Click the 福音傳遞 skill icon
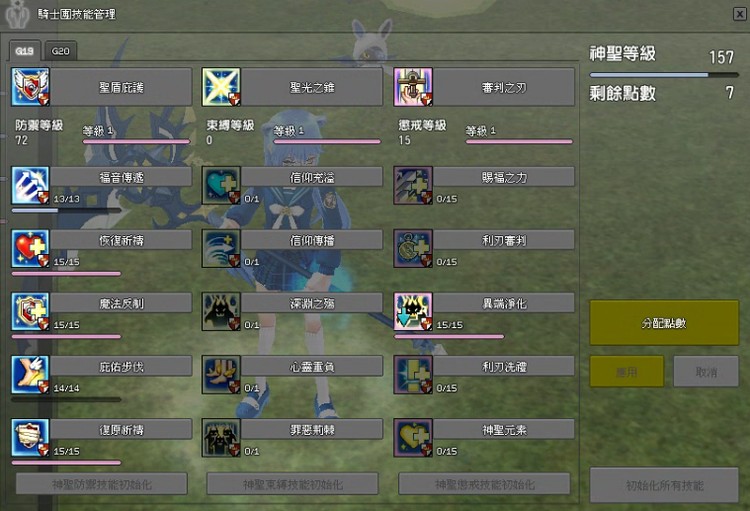 (x=30, y=186)
